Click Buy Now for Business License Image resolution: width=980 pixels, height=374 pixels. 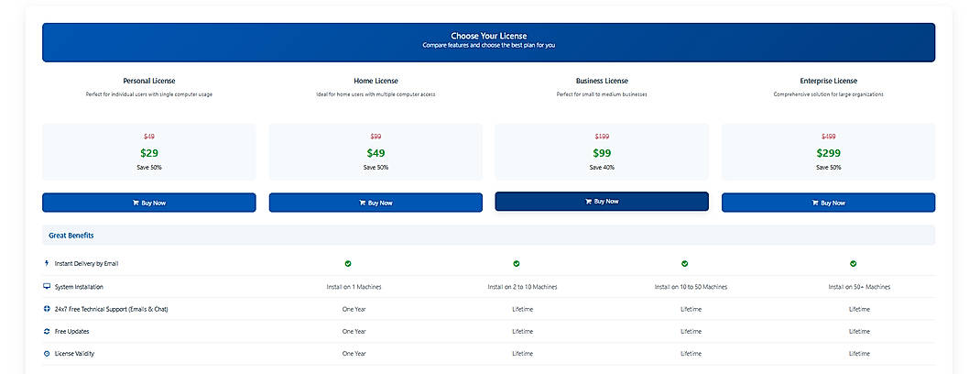pyautogui.click(x=602, y=202)
